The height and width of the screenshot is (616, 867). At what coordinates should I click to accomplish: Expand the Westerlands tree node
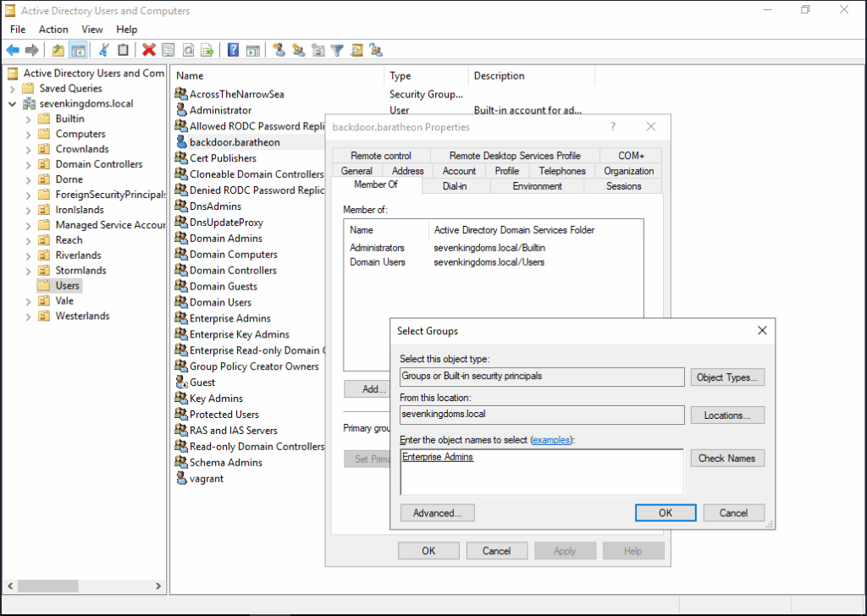coord(28,316)
